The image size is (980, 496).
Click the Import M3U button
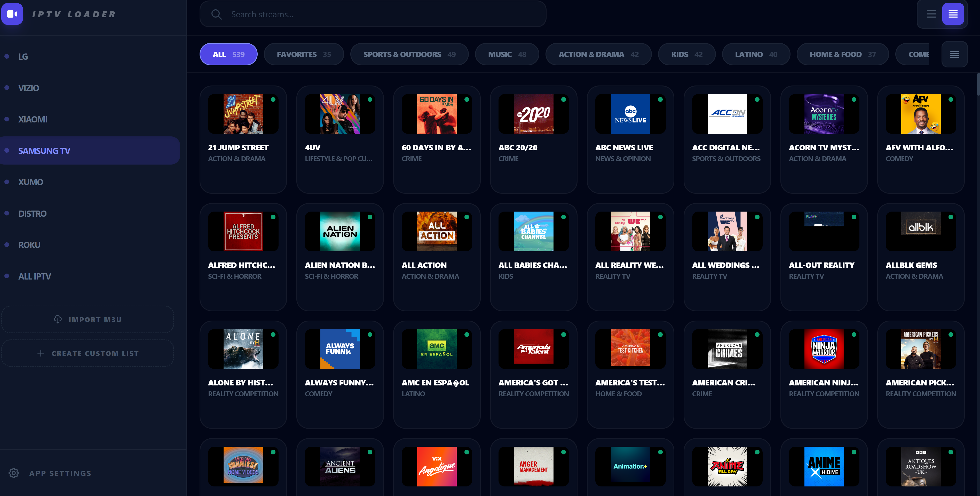(88, 319)
